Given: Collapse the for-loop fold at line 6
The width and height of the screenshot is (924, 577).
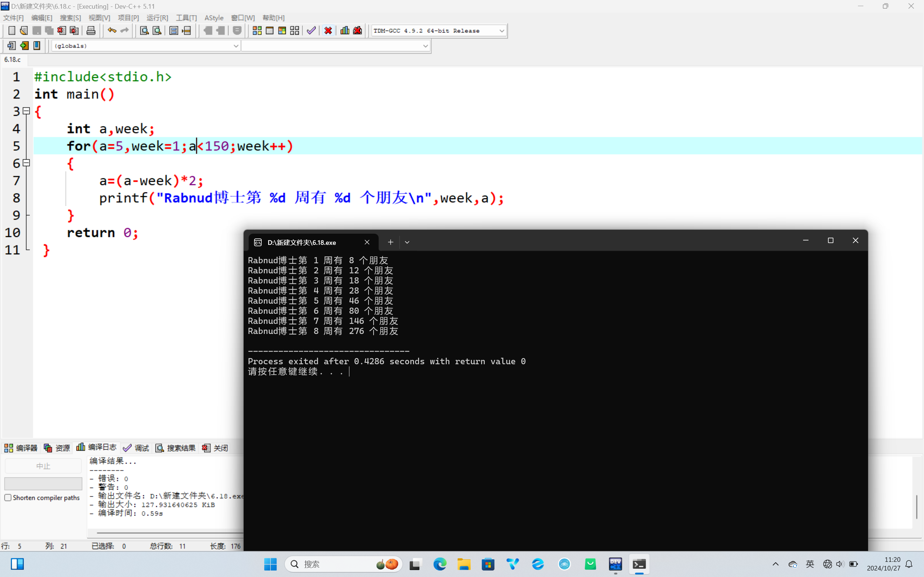Looking at the screenshot, I should click(26, 163).
